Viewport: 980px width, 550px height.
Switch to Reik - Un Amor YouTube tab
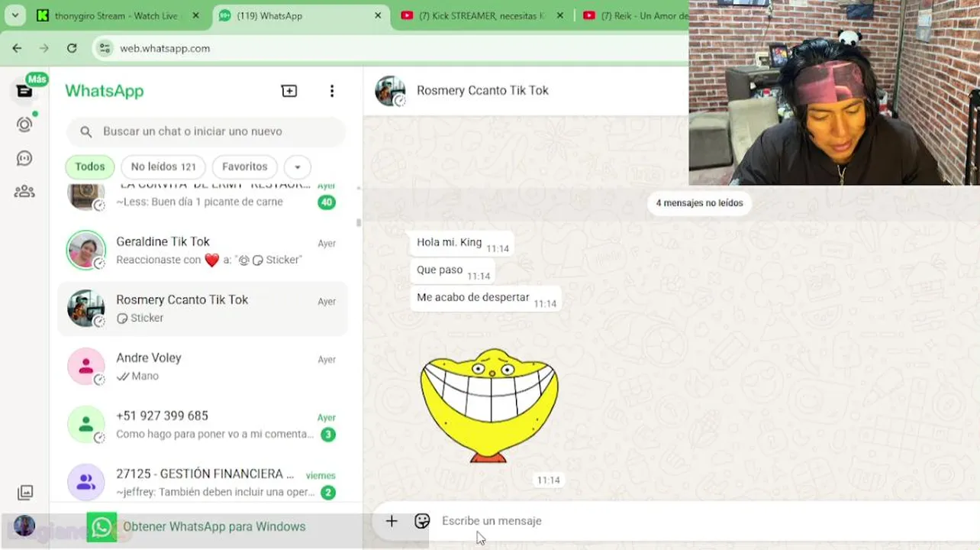pos(633,15)
